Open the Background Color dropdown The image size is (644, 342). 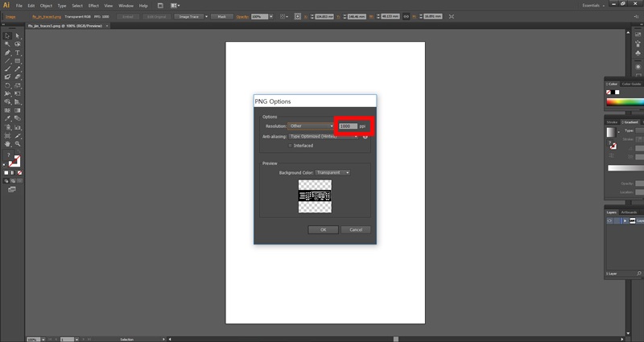(x=332, y=173)
